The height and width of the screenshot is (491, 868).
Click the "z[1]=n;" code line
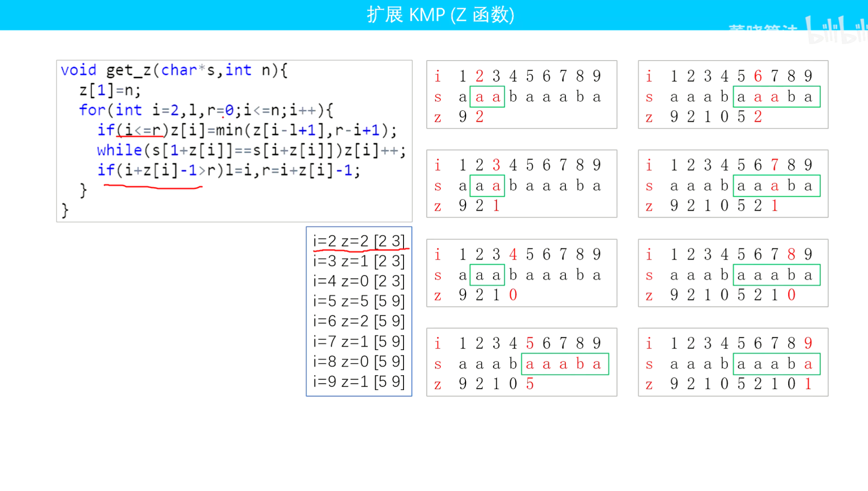click(x=110, y=90)
